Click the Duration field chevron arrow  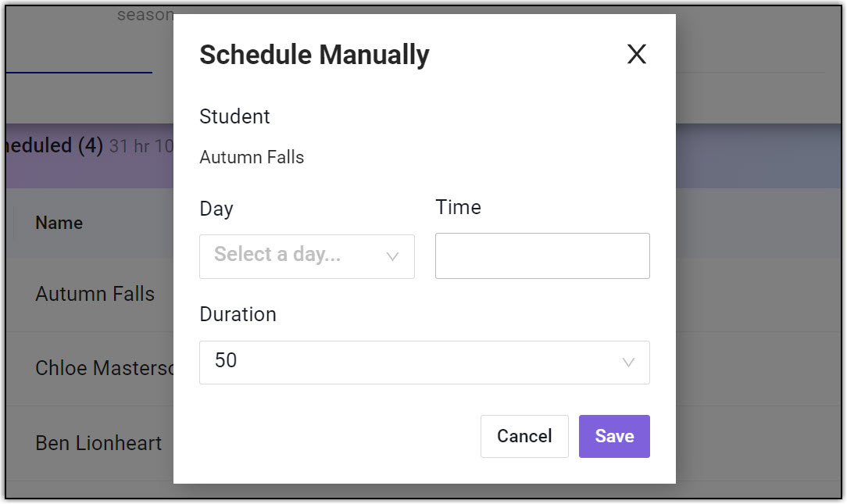pos(627,363)
